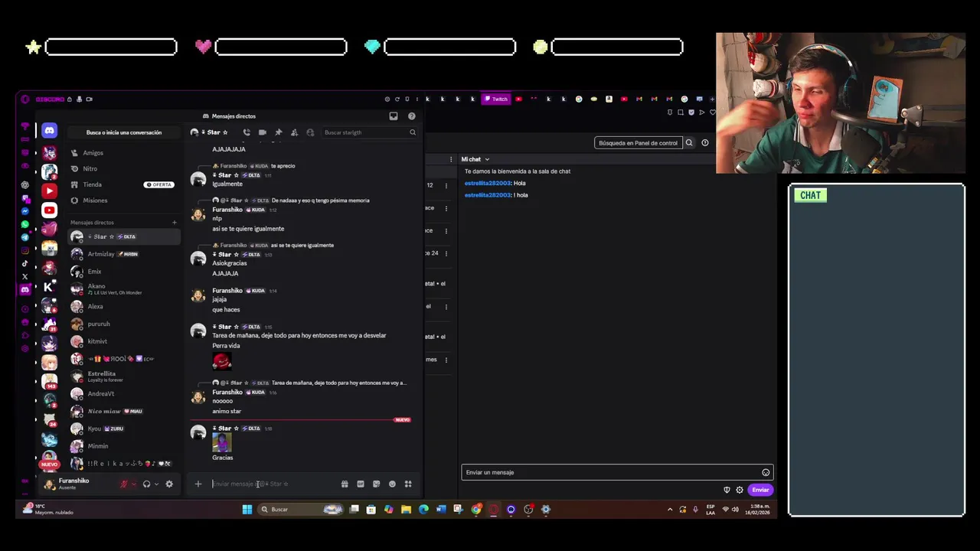Click the Enviar button in Twitch chat

tap(760, 490)
